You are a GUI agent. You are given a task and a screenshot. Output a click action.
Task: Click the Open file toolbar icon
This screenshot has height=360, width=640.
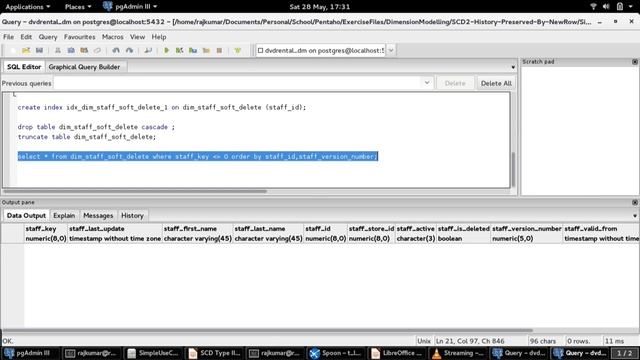(x=26, y=51)
